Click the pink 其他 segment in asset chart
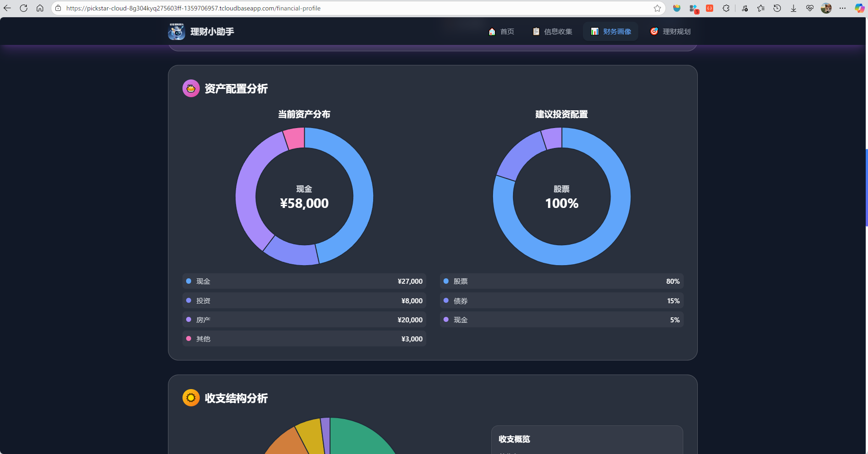The height and width of the screenshot is (454, 868). click(x=295, y=138)
